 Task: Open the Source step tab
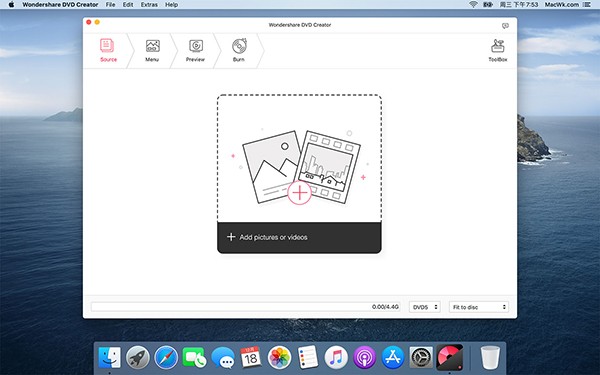pyautogui.click(x=108, y=51)
